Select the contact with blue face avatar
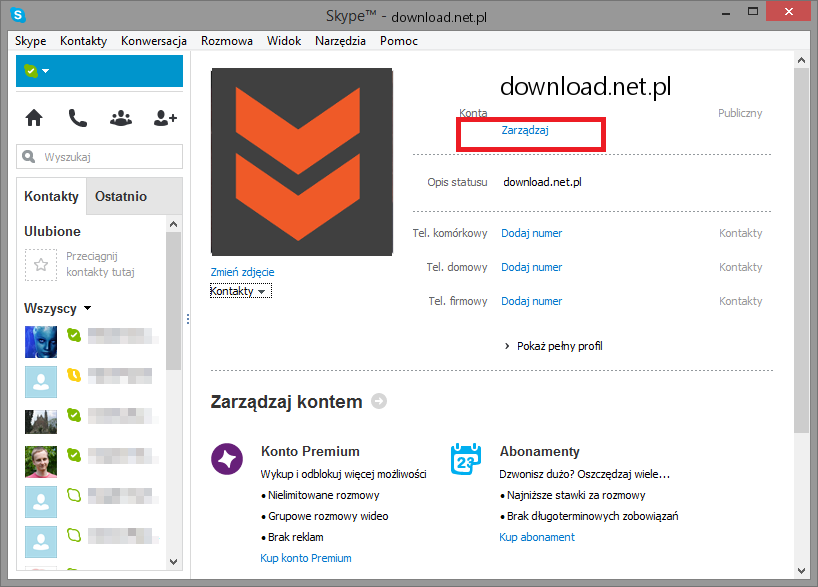The image size is (818, 587). point(41,342)
